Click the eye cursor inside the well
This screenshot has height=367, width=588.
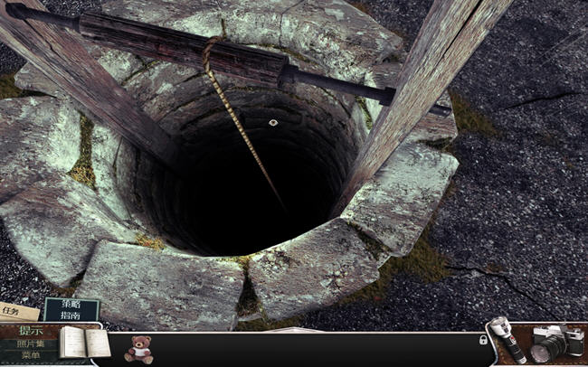coord(273,122)
